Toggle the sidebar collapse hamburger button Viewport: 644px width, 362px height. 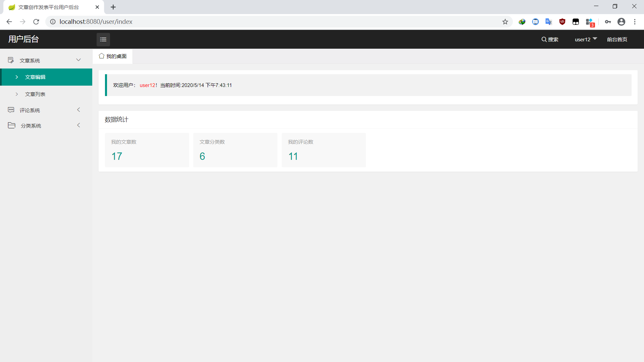pyautogui.click(x=103, y=39)
